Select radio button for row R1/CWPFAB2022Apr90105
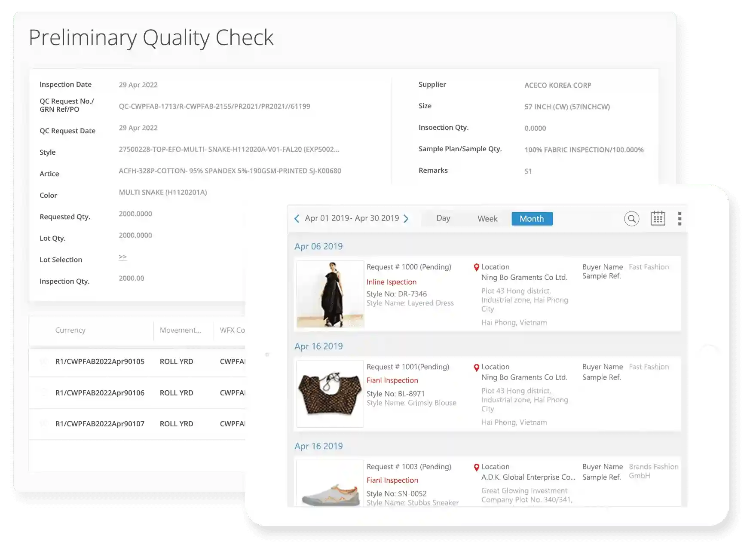 tap(43, 361)
